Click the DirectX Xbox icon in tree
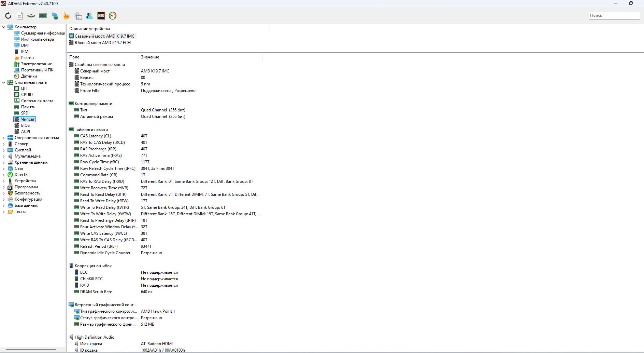The width and height of the screenshot is (644, 353). point(10,175)
